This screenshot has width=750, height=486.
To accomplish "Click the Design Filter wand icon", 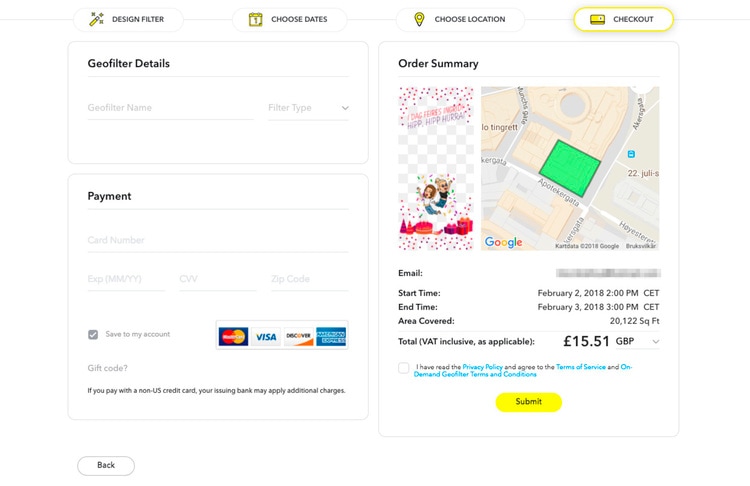I will click(x=97, y=19).
